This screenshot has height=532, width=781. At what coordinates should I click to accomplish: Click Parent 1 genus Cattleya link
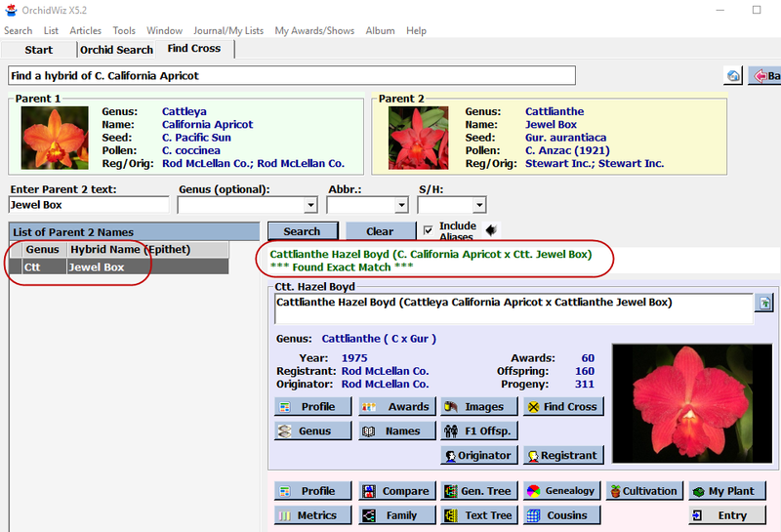pos(185,111)
